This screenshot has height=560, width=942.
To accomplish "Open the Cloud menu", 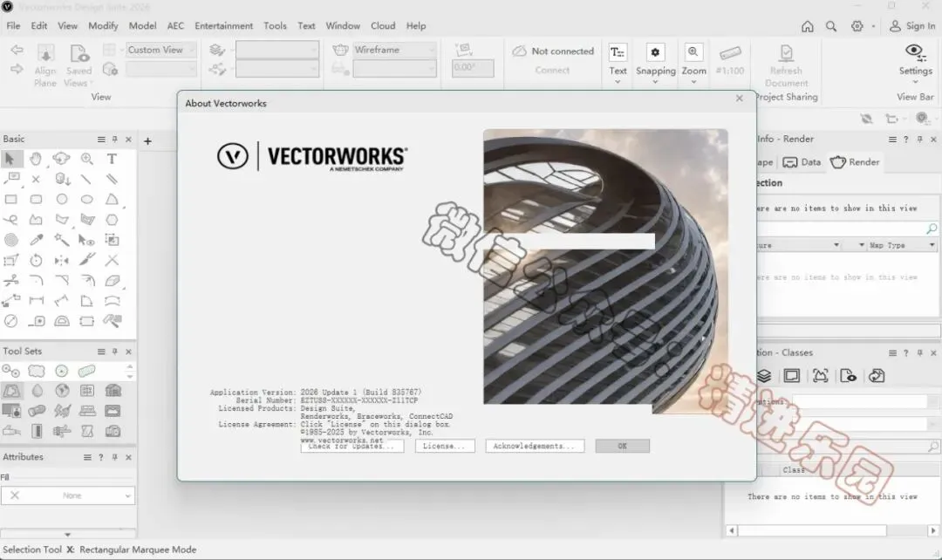I will pos(383,26).
